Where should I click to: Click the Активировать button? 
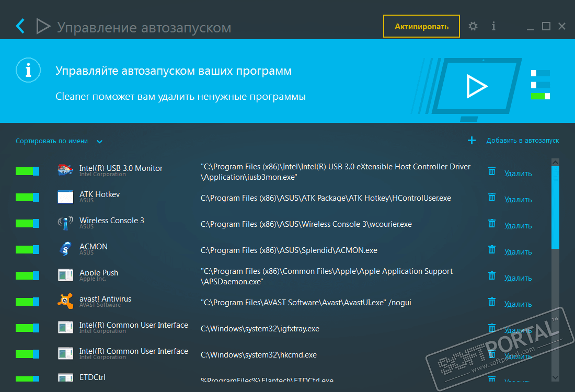point(421,26)
